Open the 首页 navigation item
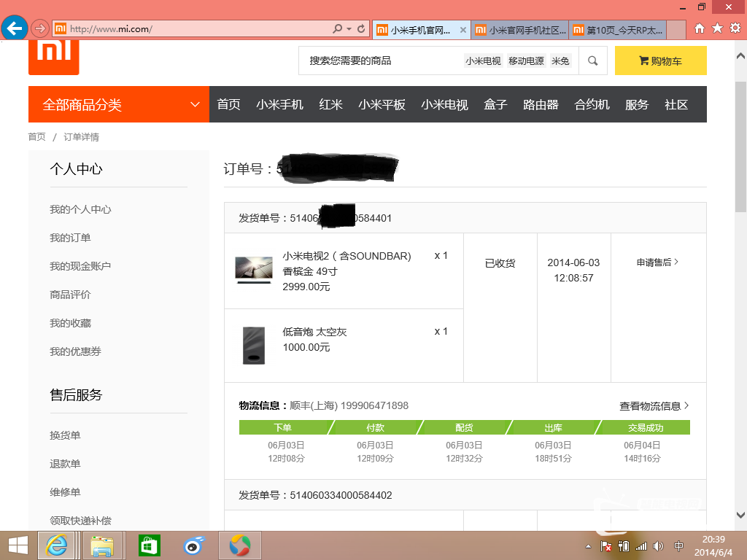The width and height of the screenshot is (747, 560). coord(228,104)
